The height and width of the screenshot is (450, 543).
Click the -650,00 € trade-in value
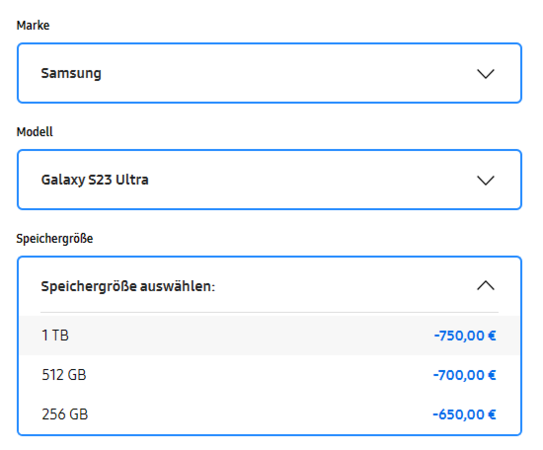tap(464, 414)
